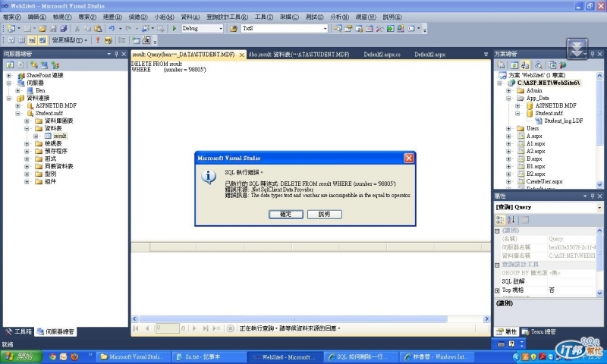The width and height of the screenshot is (607, 364).
Task: Click the Stop Query icon in the record bar
Action: [231, 328]
